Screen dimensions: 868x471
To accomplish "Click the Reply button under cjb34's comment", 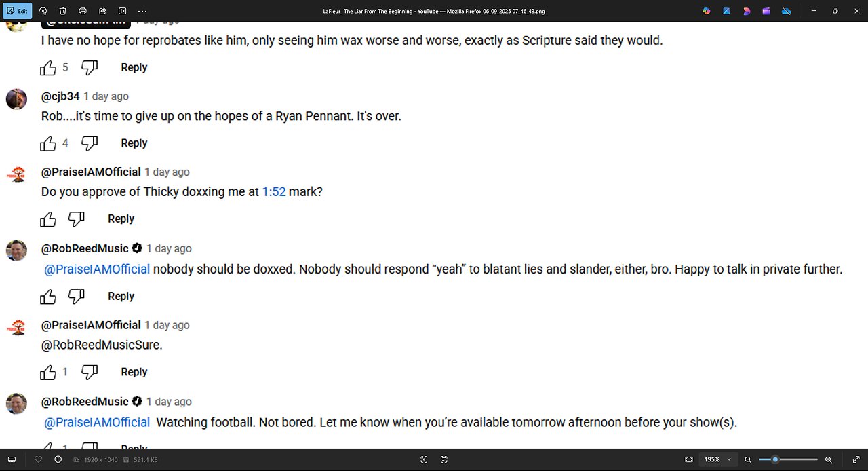I will [x=134, y=143].
